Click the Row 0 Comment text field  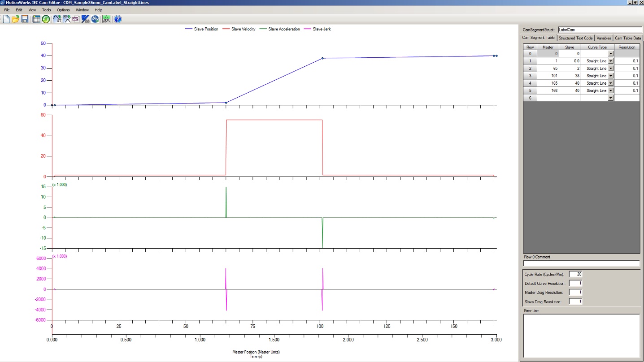tap(582, 263)
